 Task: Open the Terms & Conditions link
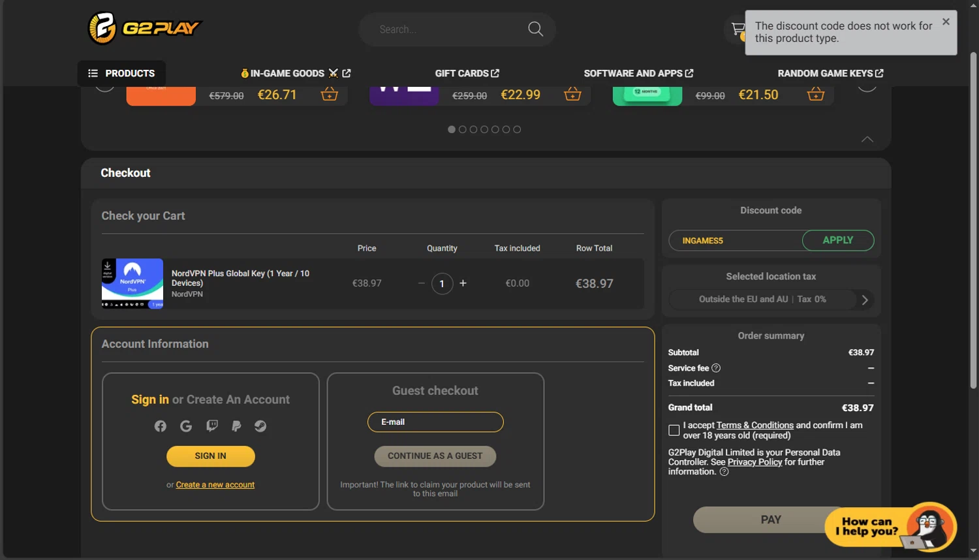pyautogui.click(x=755, y=425)
